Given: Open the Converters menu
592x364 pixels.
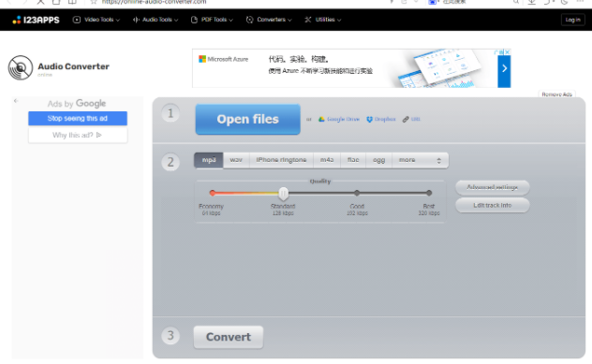Looking at the screenshot, I should [x=269, y=20].
